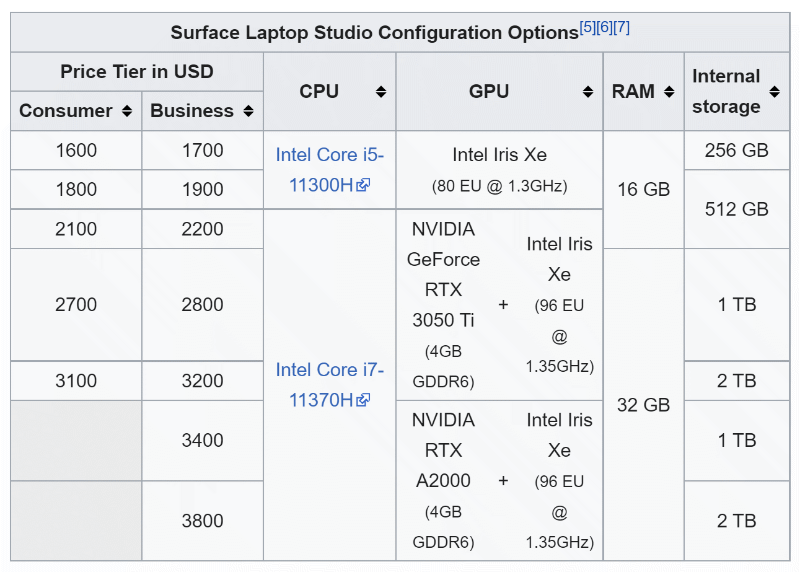Select the Business price 3200 cell

tap(203, 381)
